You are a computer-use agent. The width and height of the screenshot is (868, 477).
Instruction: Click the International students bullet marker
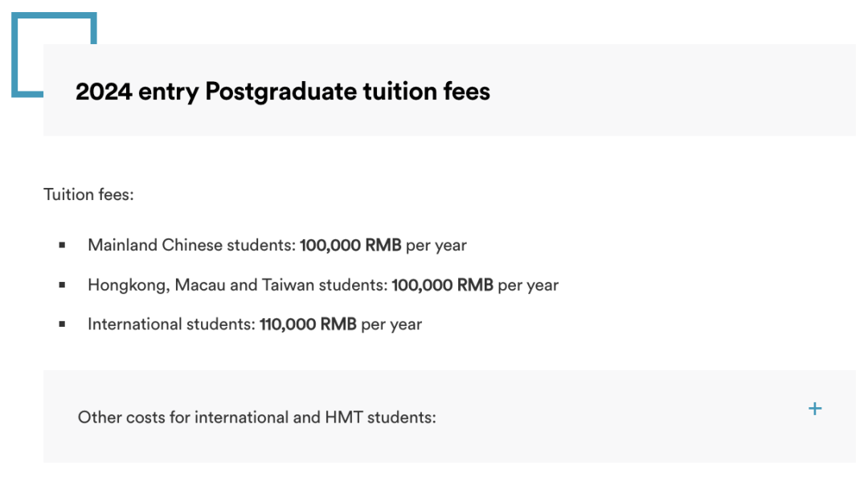point(62,324)
